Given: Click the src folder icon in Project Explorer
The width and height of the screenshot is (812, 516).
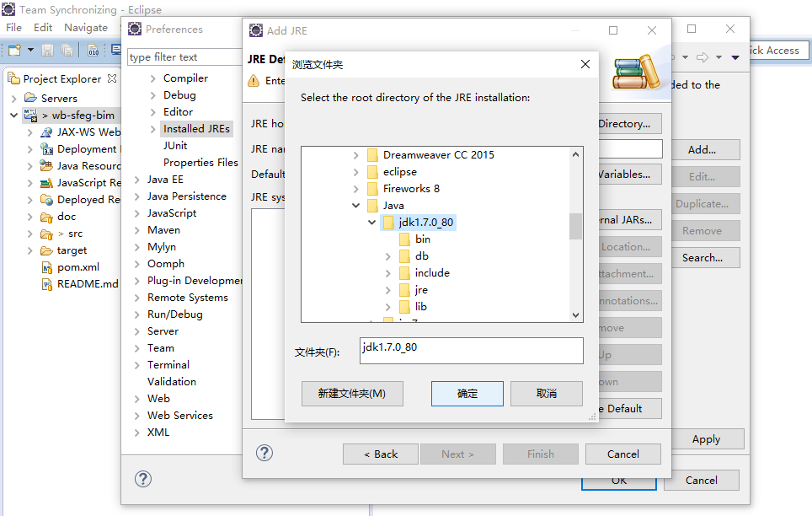Looking at the screenshot, I should [46, 234].
